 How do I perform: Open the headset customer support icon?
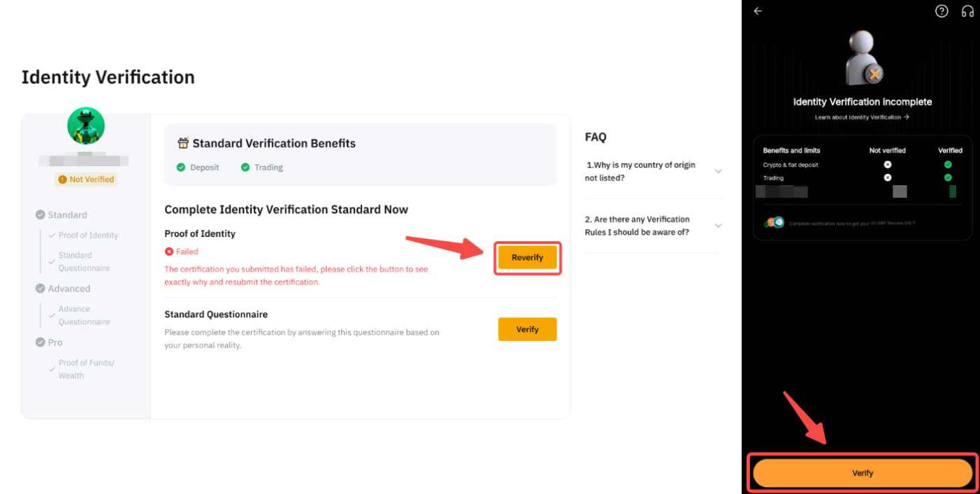[967, 11]
